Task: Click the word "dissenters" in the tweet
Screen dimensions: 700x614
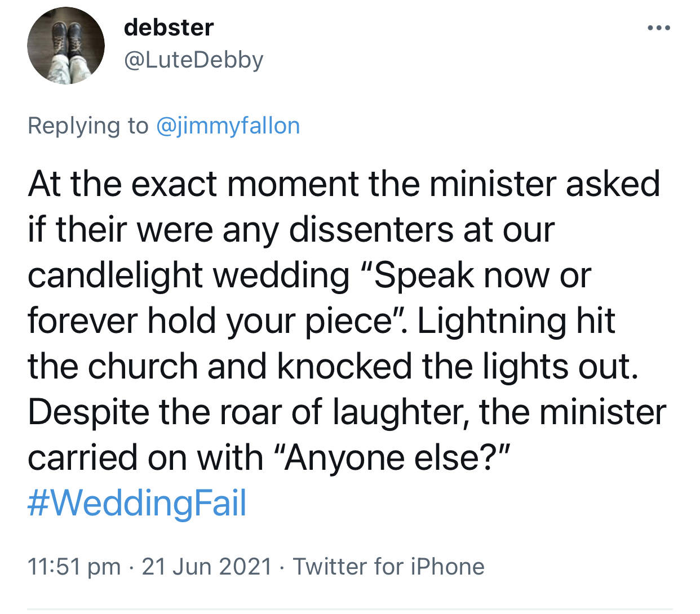Action: pyautogui.click(x=371, y=230)
